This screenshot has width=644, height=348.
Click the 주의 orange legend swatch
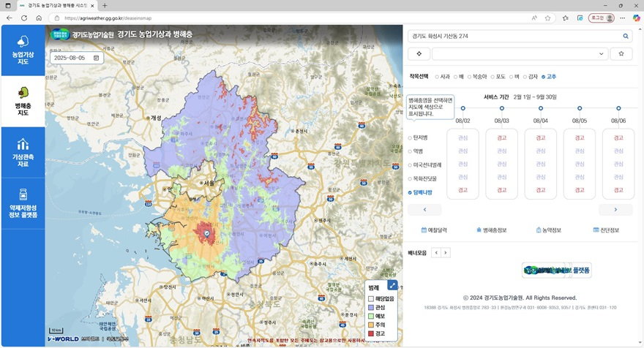pyautogui.click(x=371, y=325)
